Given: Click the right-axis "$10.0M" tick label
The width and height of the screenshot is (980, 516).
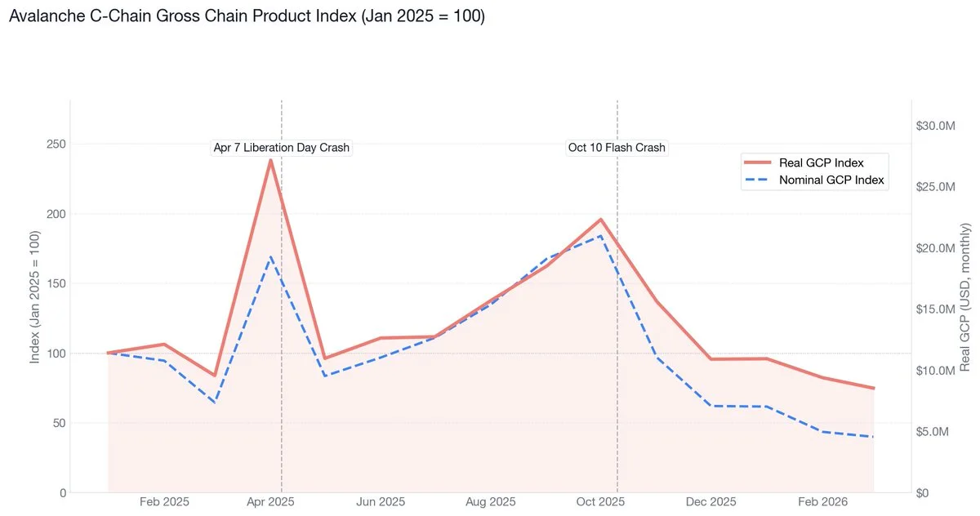Looking at the screenshot, I should [935, 371].
